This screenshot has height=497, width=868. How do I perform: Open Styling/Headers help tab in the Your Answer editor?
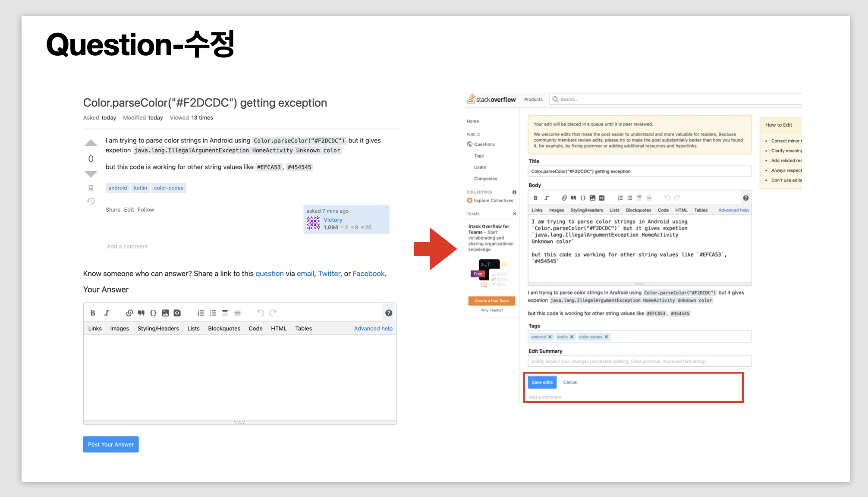click(x=158, y=328)
